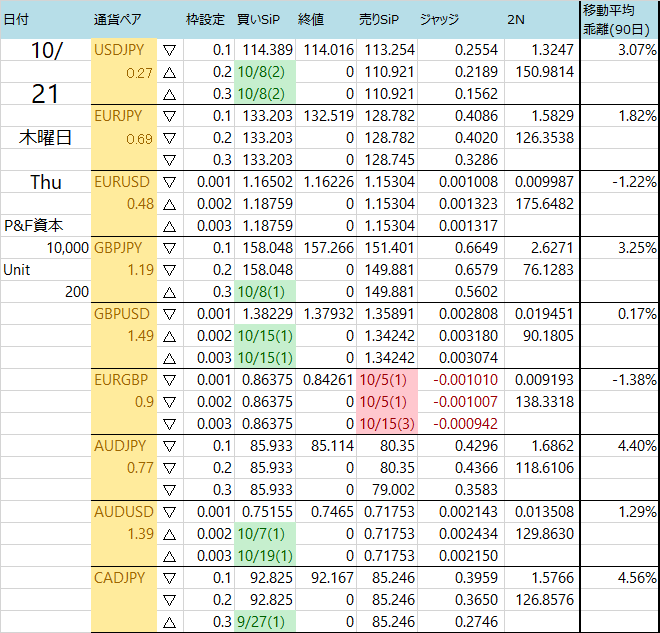
Task: Click the down triangle in GBPUSD 0.001 row
Action: pyautogui.click(x=170, y=314)
